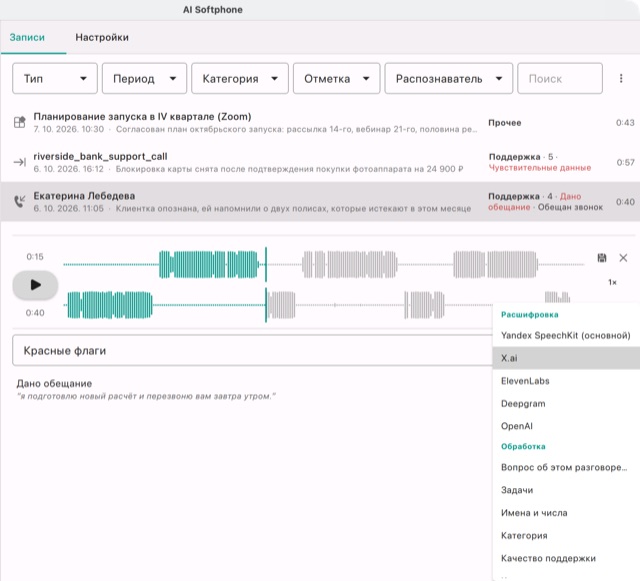Image resolution: width=640 pixels, height=581 pixels.
Task: Open the Тип filter dropdown
Action: tap(55, 78)
